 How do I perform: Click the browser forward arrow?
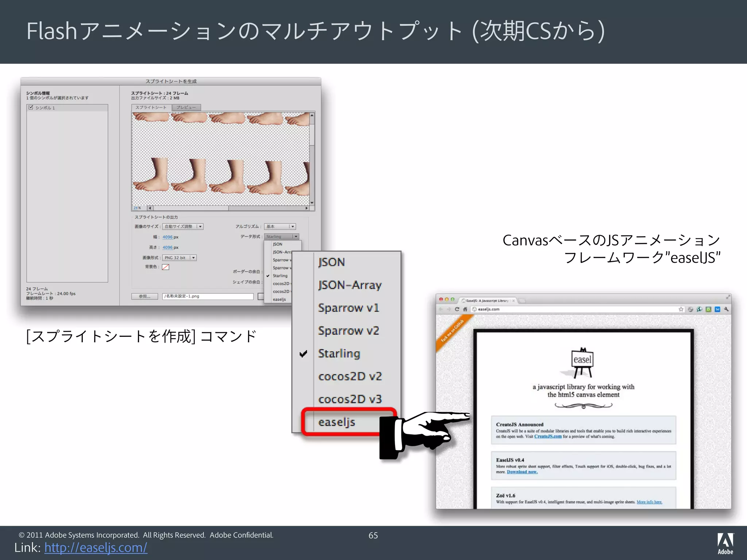pyautogui.click(x=449, y=309)
